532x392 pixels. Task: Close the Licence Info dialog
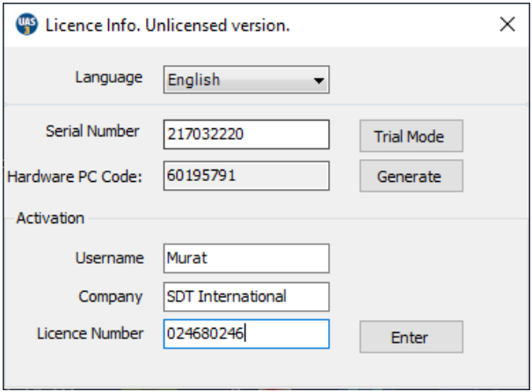[x=507, y=25]
